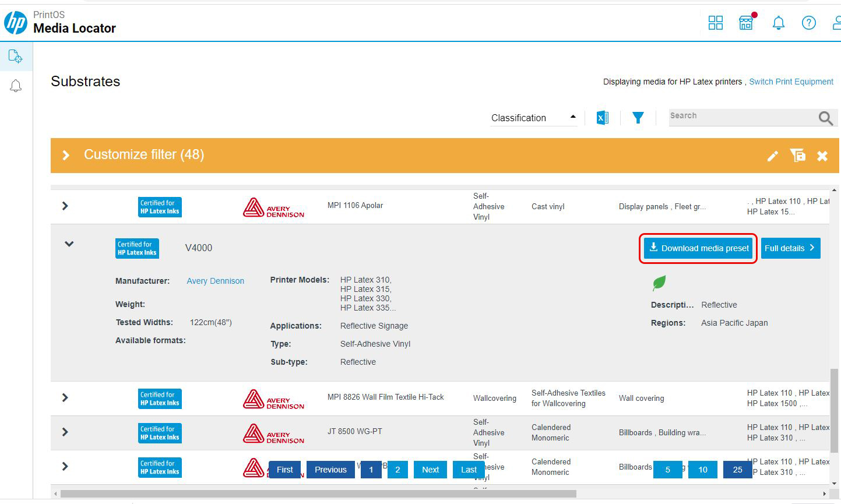This screenshot has width=841, height=504.
Task: Click MPI 8826 Wall Film Textile Hi-Tack
Action: [386, 397]
